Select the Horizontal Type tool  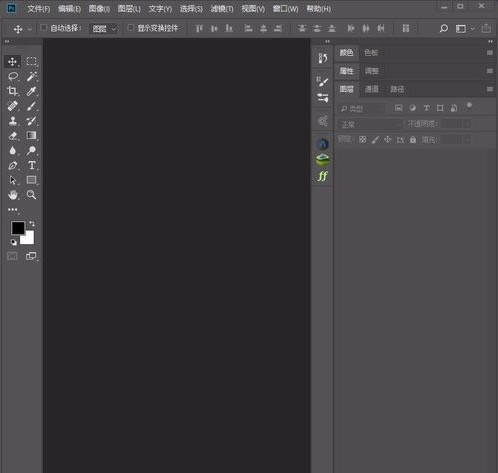32,165
